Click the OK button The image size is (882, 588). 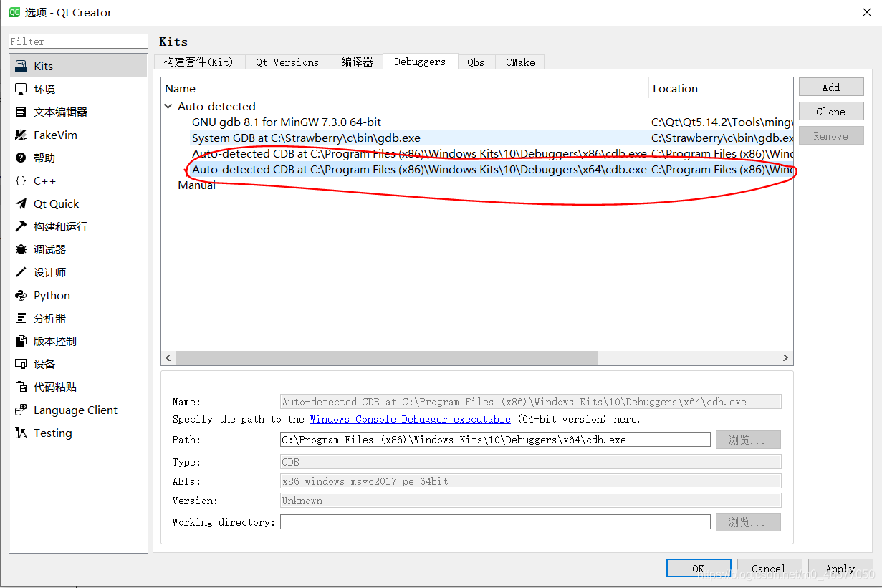699,569
